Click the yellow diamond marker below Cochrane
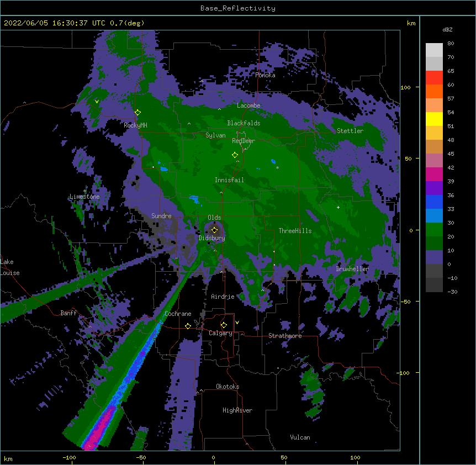Screen dimensions: 476x465 tap(188, 326)
